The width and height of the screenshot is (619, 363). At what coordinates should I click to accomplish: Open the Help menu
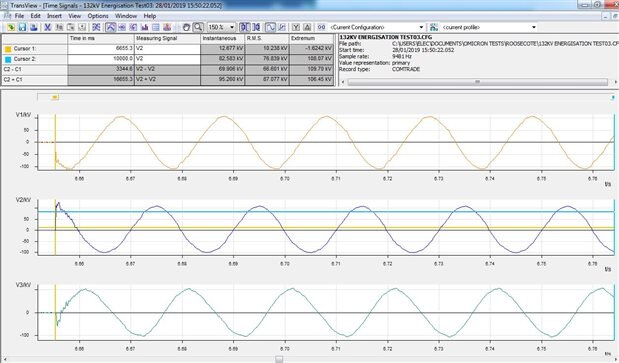[150, 16]
